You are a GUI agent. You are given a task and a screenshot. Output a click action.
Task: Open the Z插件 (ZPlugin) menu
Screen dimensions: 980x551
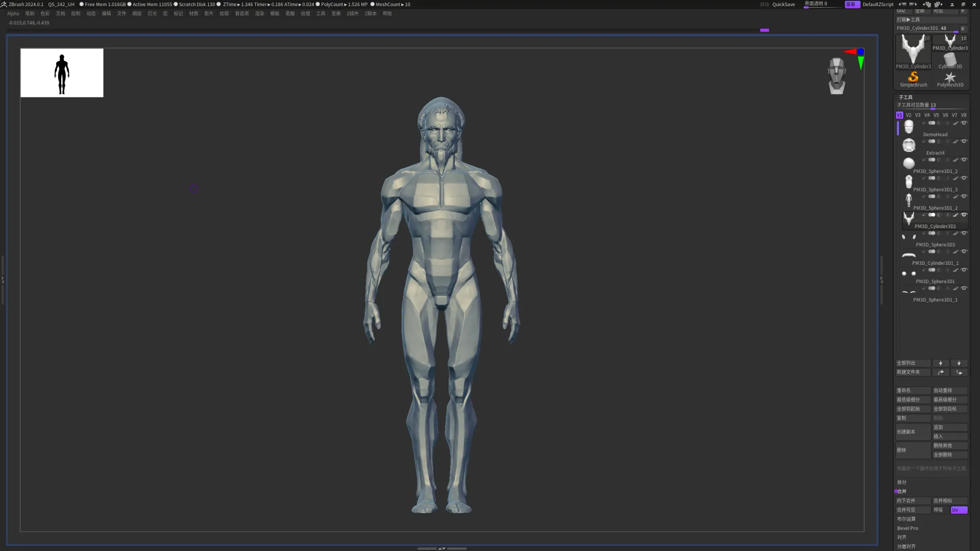[352, 14]
